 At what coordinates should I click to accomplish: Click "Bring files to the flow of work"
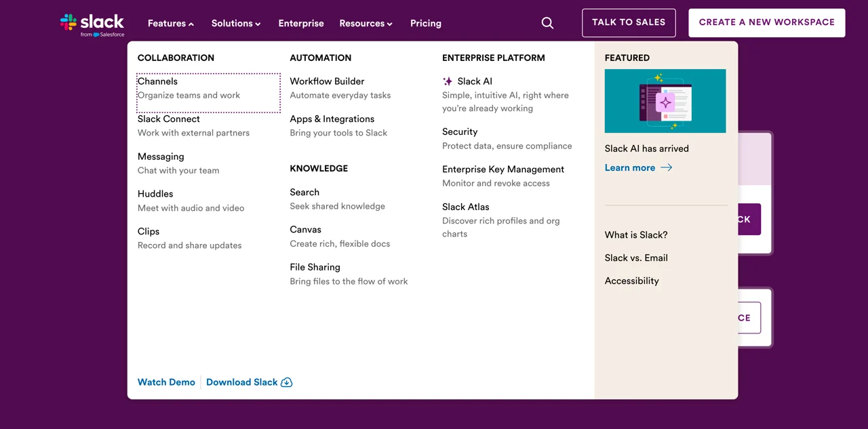coord(349,281)
